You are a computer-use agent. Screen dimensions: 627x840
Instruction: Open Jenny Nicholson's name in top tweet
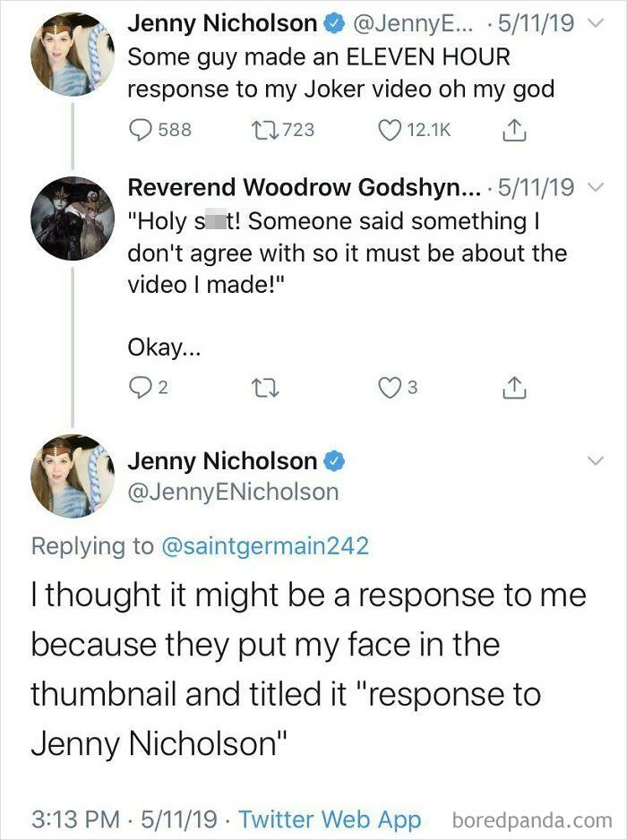(222, 23)
